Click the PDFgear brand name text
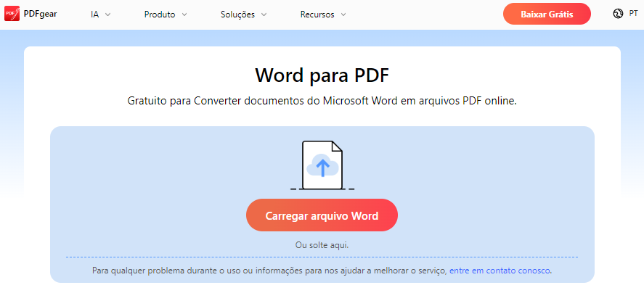This screenshot has width=644, height=293. coord(40,14)
